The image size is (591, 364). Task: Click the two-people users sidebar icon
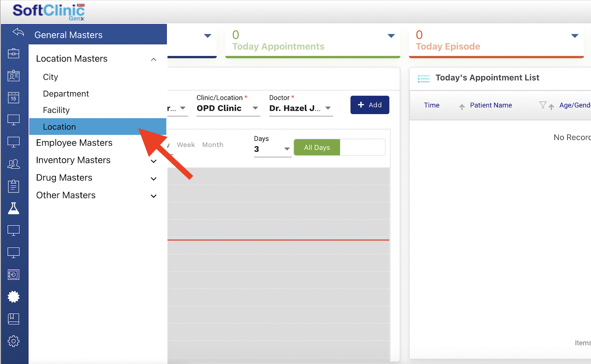coord(13,164)
